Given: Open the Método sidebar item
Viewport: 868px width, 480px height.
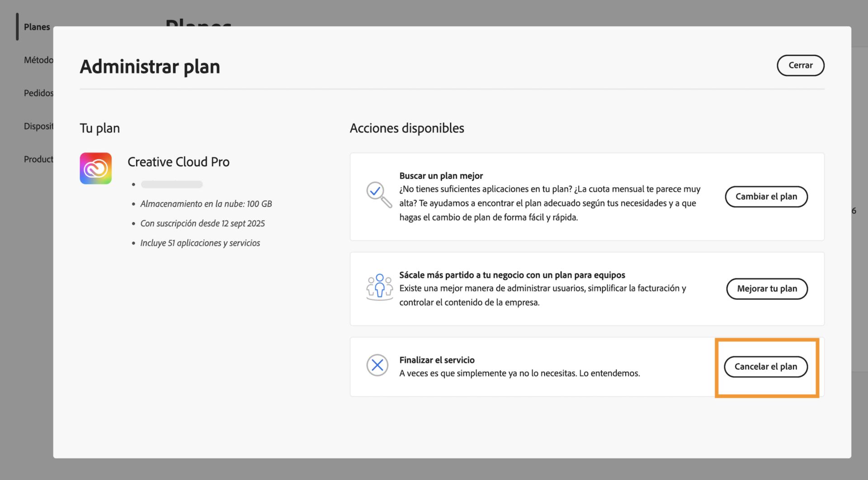Looking at the screenshot, I should coord(38,60).
